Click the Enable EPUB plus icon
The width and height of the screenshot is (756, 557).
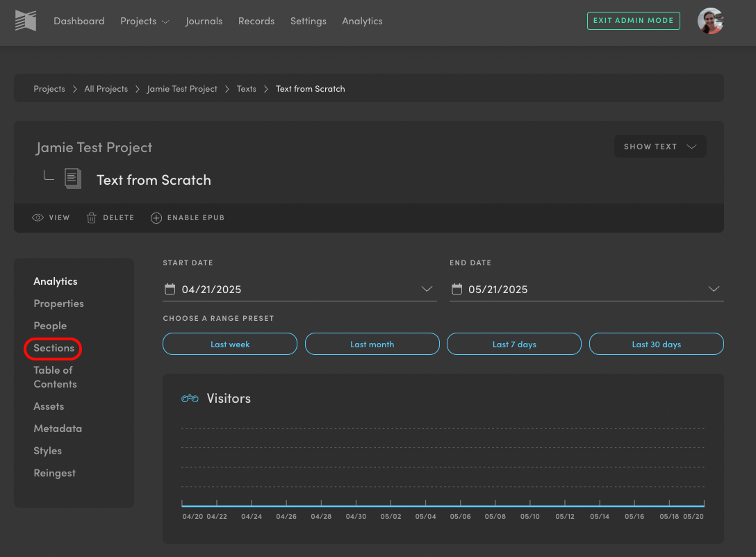156,217
